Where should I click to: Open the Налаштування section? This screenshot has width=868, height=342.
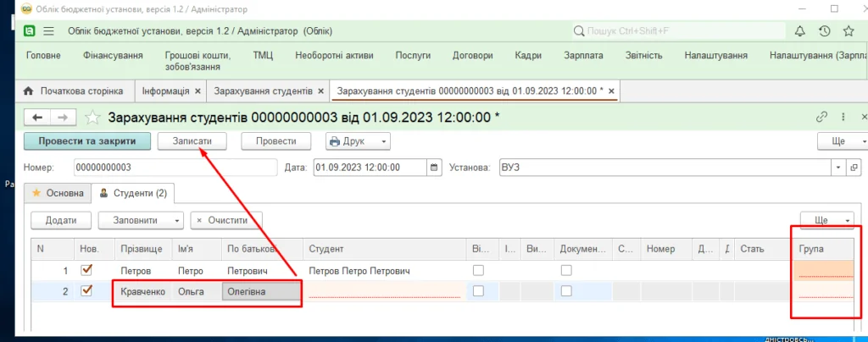[715, 55]
